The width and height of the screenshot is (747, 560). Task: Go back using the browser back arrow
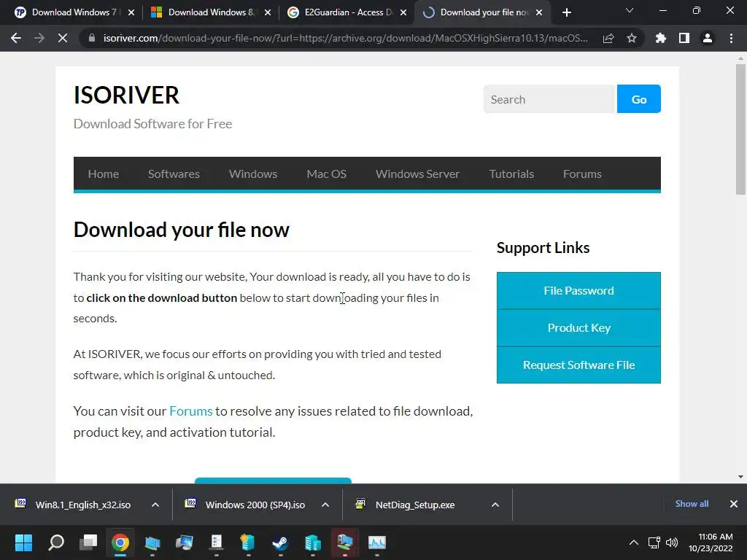pyautogui.click(x=16, y=38)
